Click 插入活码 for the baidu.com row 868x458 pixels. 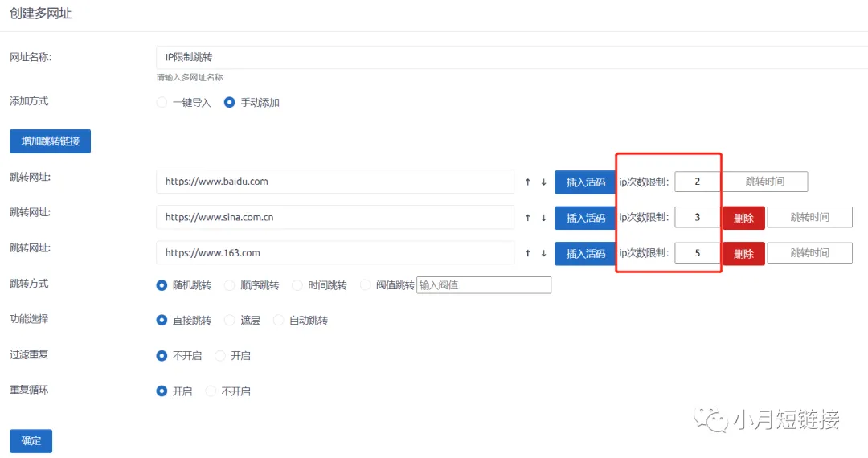(x=585, y=182)
